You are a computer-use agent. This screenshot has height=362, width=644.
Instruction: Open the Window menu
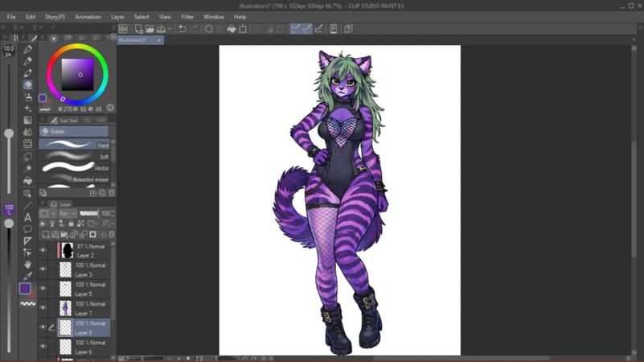click(214, 17)
